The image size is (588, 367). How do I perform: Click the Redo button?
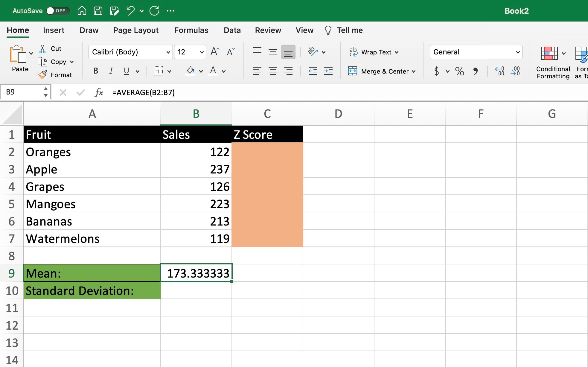pos(154,10)
